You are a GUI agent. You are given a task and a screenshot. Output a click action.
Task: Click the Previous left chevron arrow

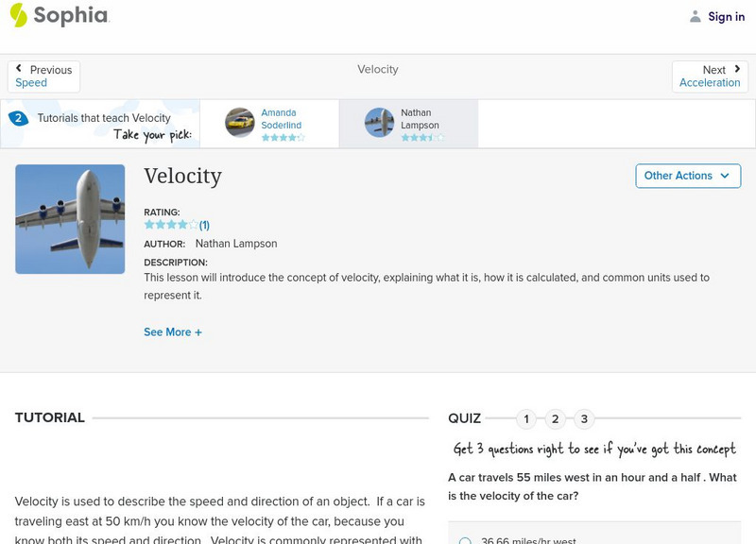click(20, 69)
